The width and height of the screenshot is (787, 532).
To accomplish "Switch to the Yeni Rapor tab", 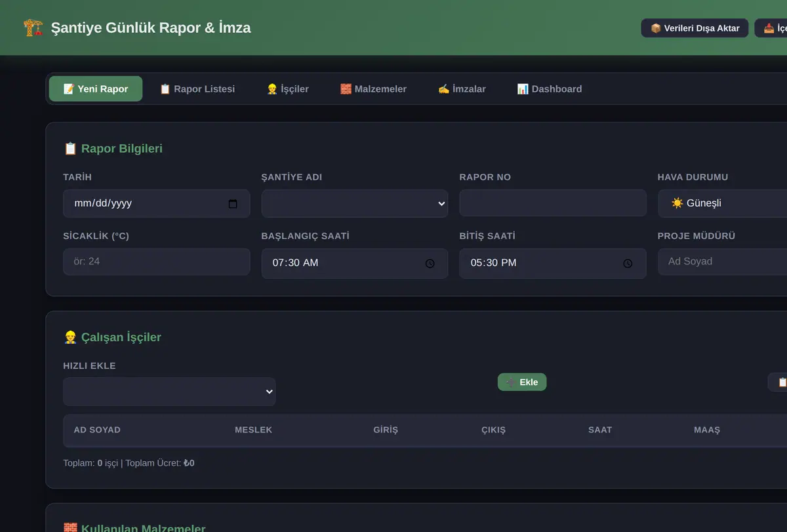I will 96,89.
